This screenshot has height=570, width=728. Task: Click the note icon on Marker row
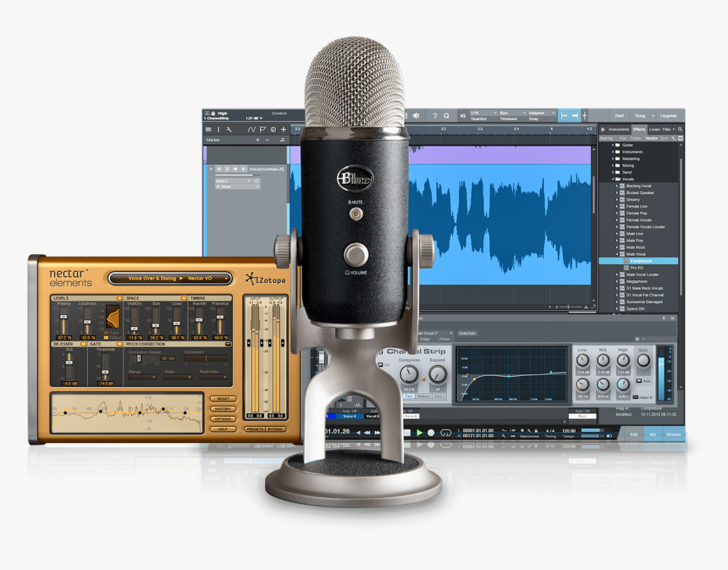coord(282,140)
